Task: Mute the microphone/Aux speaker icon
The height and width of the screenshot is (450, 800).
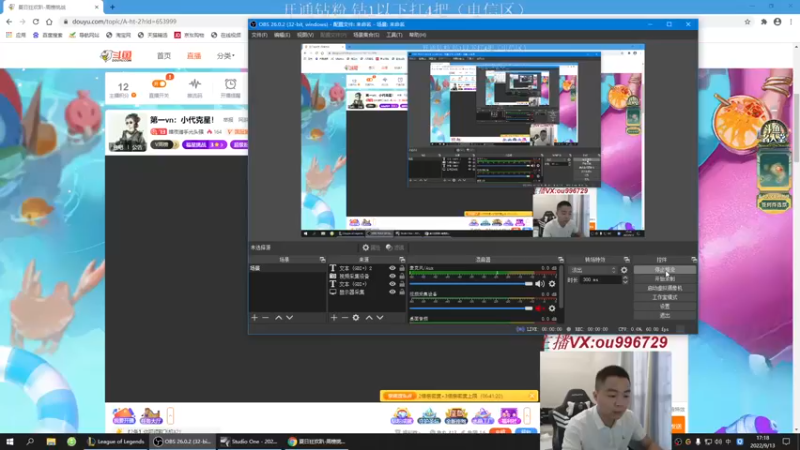Action: click(540, 284)
